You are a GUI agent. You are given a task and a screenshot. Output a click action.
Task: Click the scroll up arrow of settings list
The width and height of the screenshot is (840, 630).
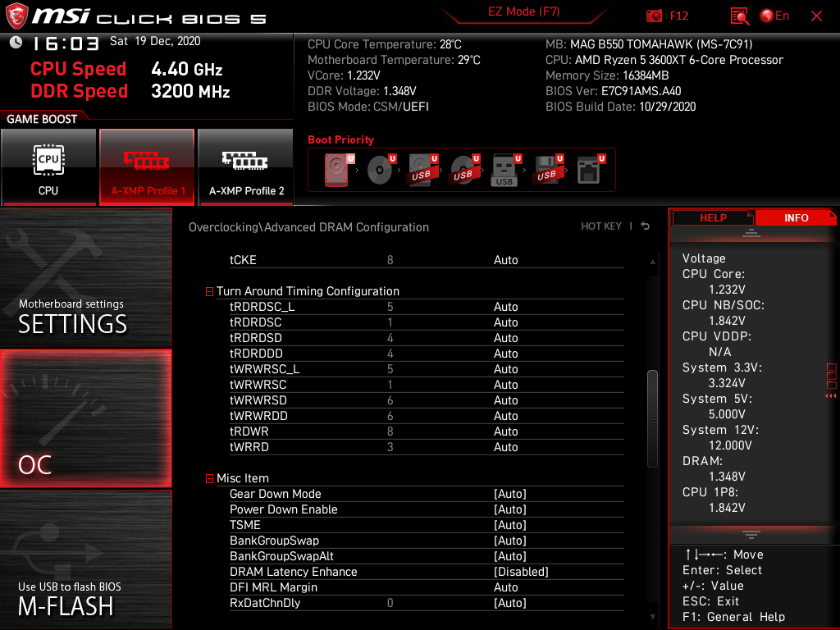coord(652,262)
